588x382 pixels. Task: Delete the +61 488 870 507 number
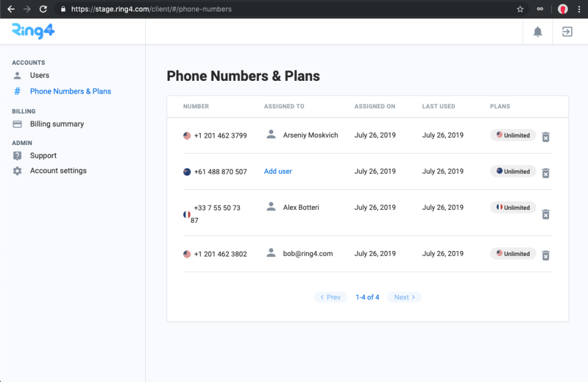click(546, 173)
